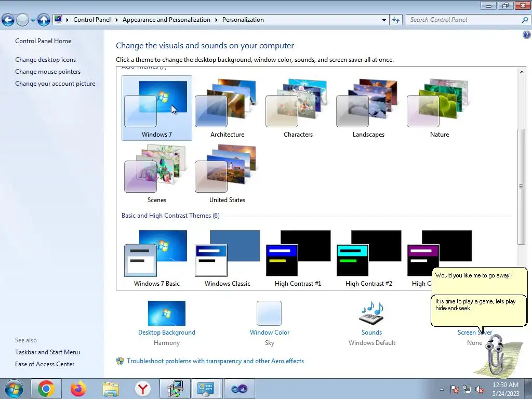The height and width of the screenshot is (399, 532).
Task: Launch Yandex browser from taskbar
Action: pos(143,389)
